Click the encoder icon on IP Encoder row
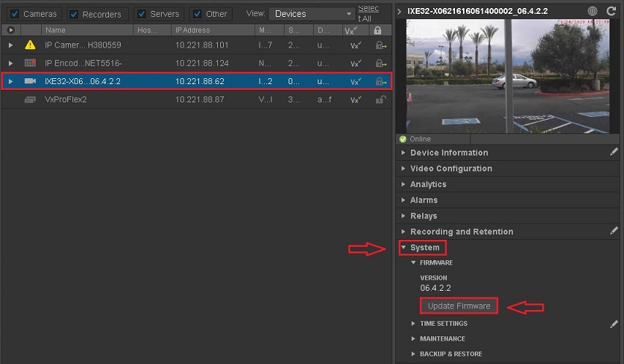The height and width of the screenshot is (364, 624). pos(30,63)
